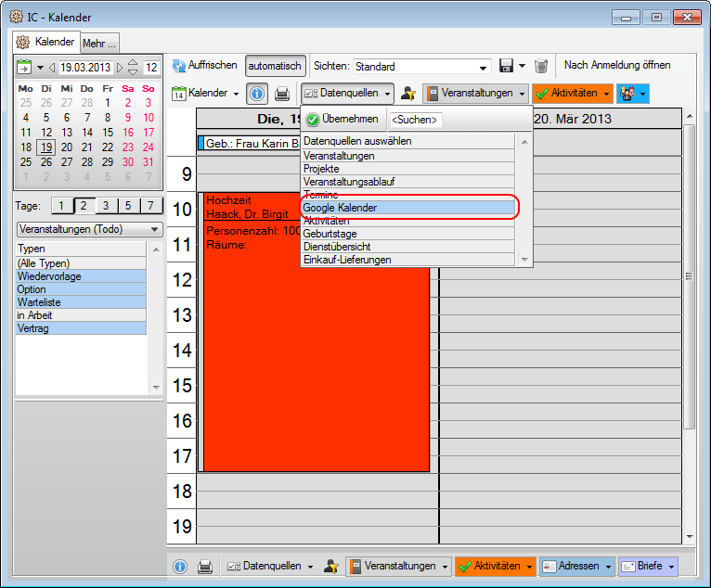Open the bottom Datenquellen button
Viewport: 711px width, 588px height.
click(270, 567)
